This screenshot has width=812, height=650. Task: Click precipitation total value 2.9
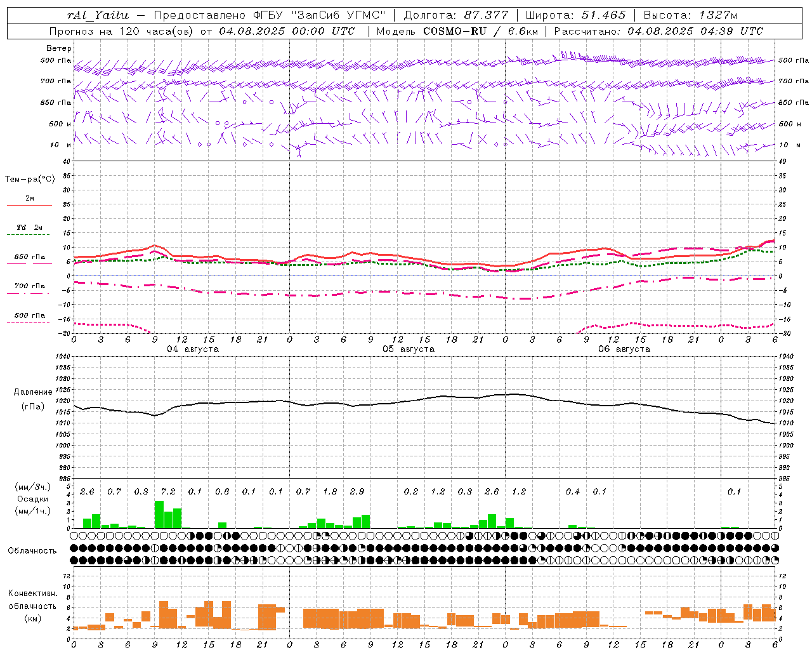pyautogui.click(x=357, y=492)
